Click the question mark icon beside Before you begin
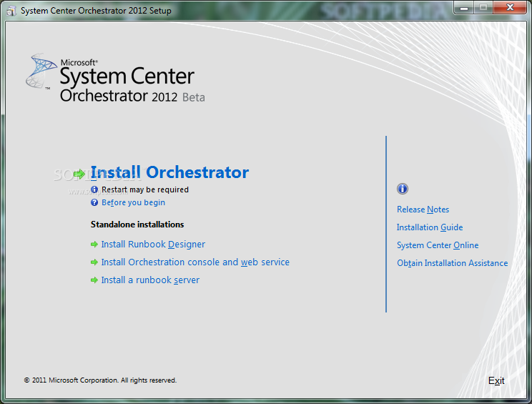Screen dimensions: 532x404 94,202
